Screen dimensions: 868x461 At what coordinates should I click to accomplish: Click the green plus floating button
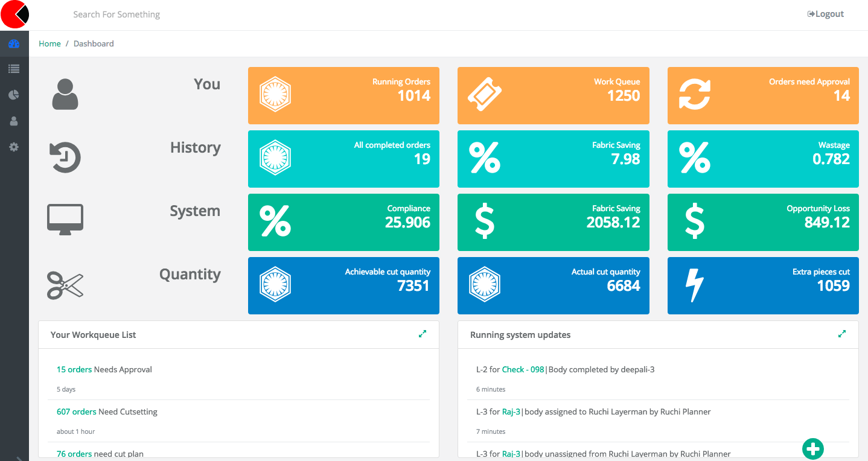click(812, 448)
